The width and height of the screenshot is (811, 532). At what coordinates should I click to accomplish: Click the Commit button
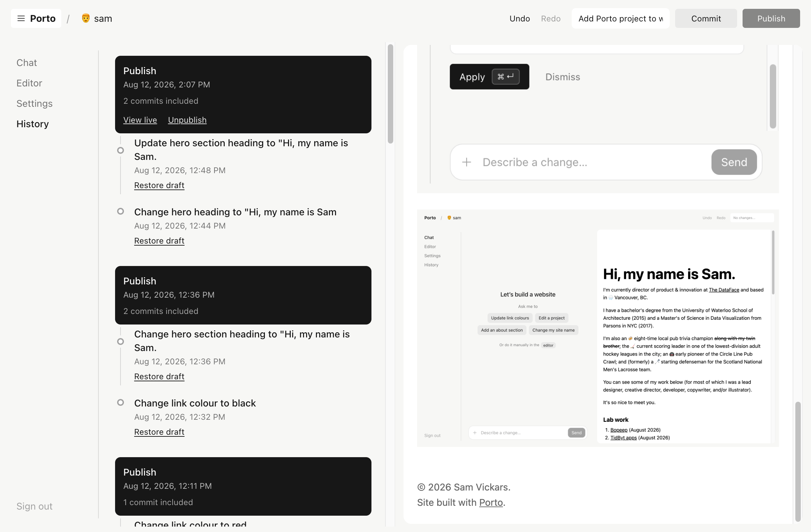click(x=706, y=18)
